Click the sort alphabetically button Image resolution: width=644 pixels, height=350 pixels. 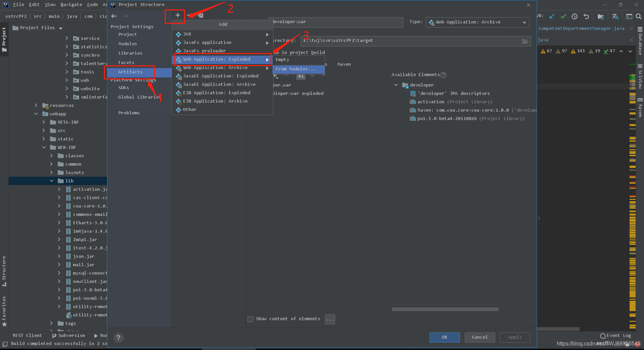coord(301,76)
